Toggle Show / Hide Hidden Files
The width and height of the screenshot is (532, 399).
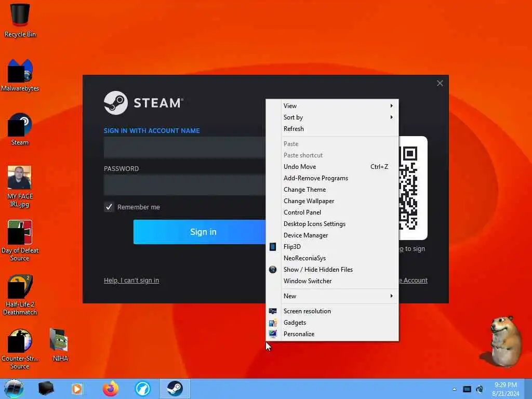[332, 270]
